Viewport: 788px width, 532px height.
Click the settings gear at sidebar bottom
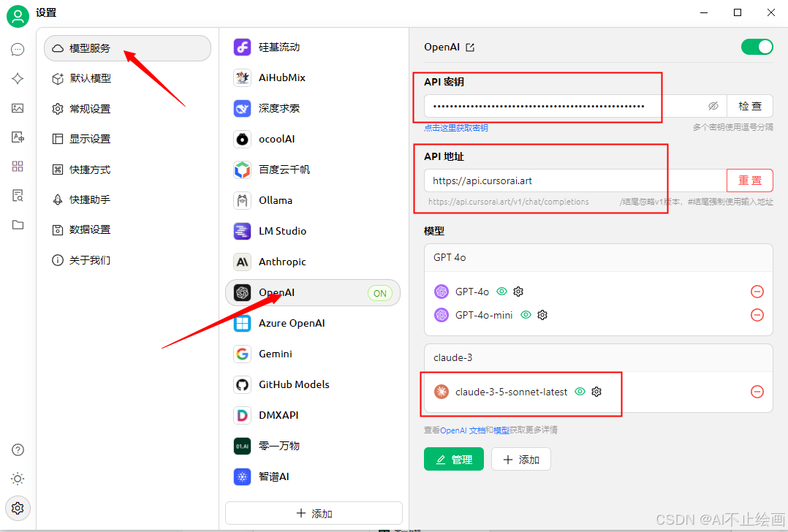click(18, 508)
